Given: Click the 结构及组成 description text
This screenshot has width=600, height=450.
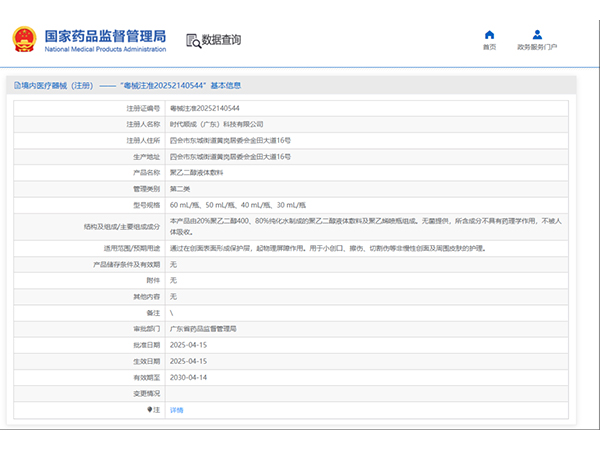Looking at the screenshot, I should [x=366, y=227].
